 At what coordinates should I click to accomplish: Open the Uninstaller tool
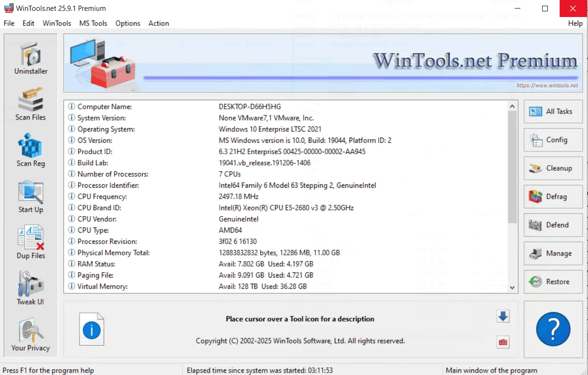(31, 59)
